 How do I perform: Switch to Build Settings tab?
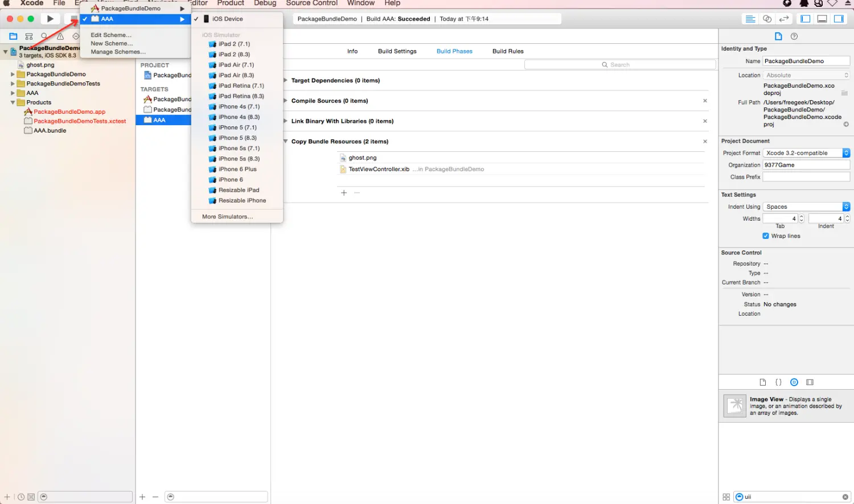click(397, 51)
